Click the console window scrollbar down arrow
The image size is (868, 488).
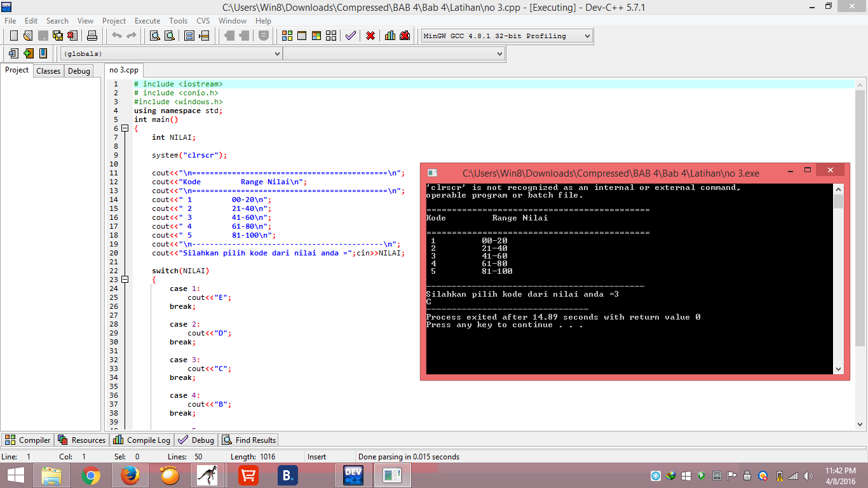tap(838, 369)
